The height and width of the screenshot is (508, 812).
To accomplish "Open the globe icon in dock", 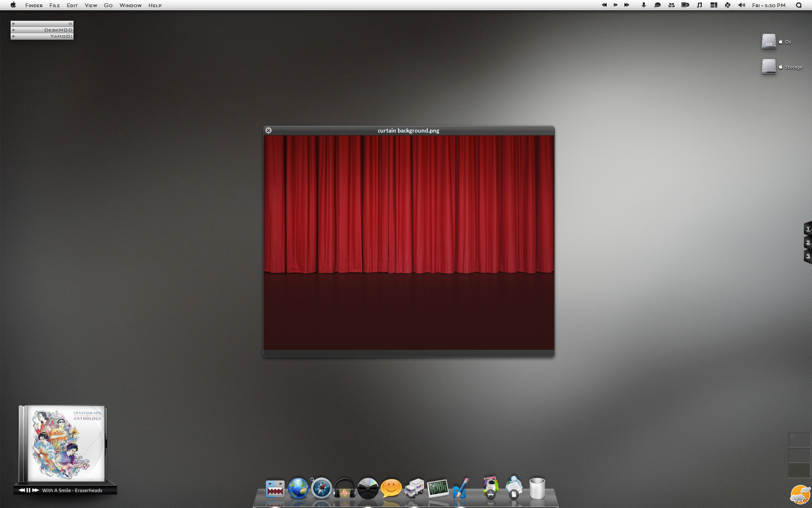I will [298, 488].
